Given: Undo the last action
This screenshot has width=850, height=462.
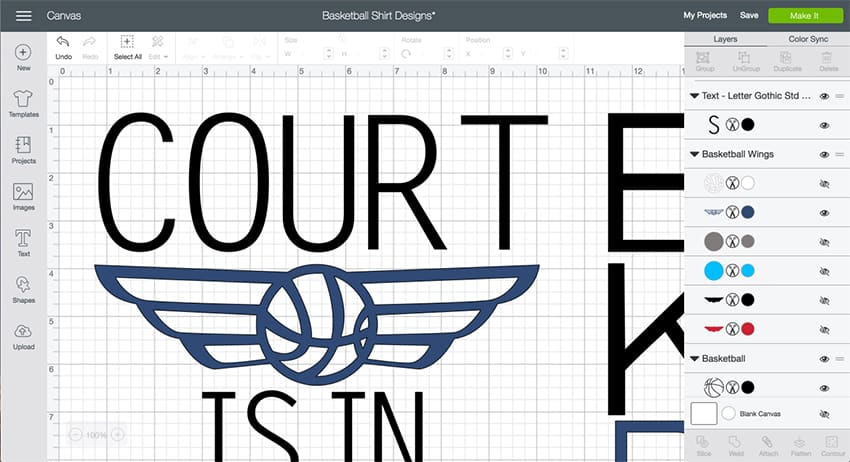Looking at the screenshot, I should click(x=63, y=48).
